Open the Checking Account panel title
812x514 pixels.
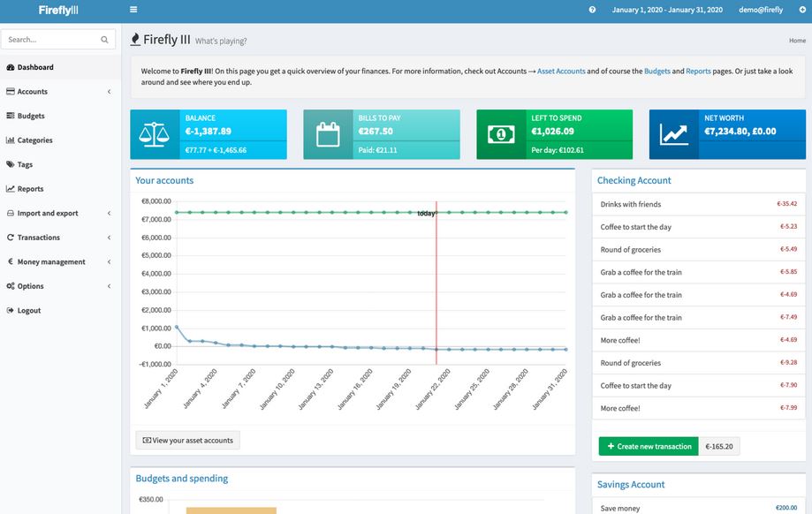click(634, 181)
